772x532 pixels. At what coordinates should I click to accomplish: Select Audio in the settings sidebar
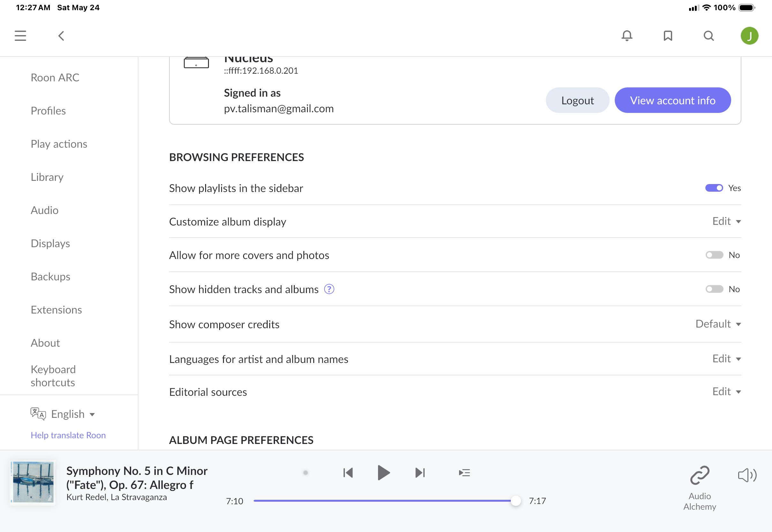[x=45, y=210]
